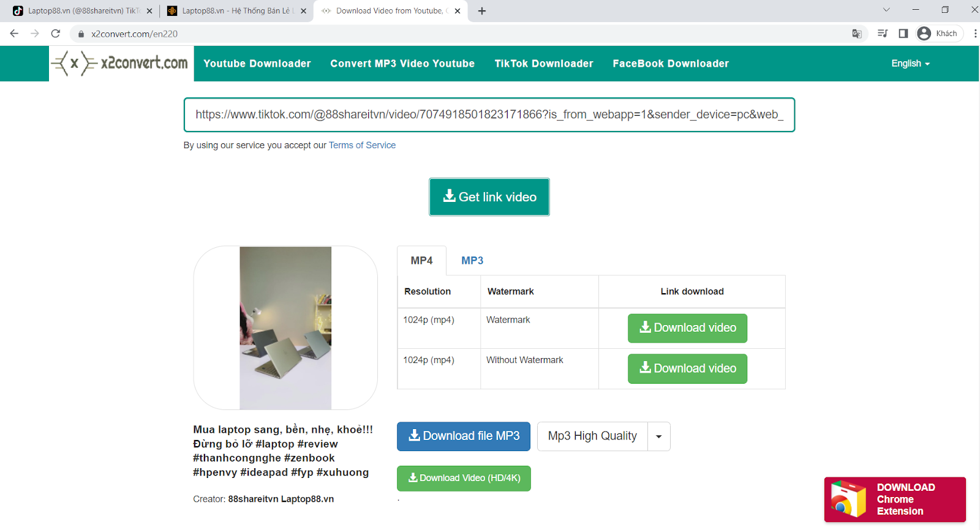Open the Chrome three-dot menu

pyautogui.click(x=975, y=34)
